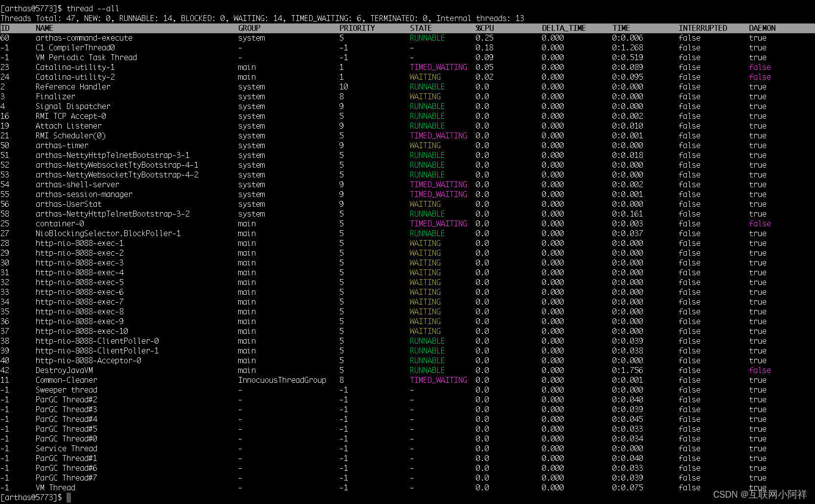The height and width of the screenshot is (504, 815).
Task: Click 'TIMED_WAITING: 6' in summary line
Action: pyautogui.click(x=326, y=18)
